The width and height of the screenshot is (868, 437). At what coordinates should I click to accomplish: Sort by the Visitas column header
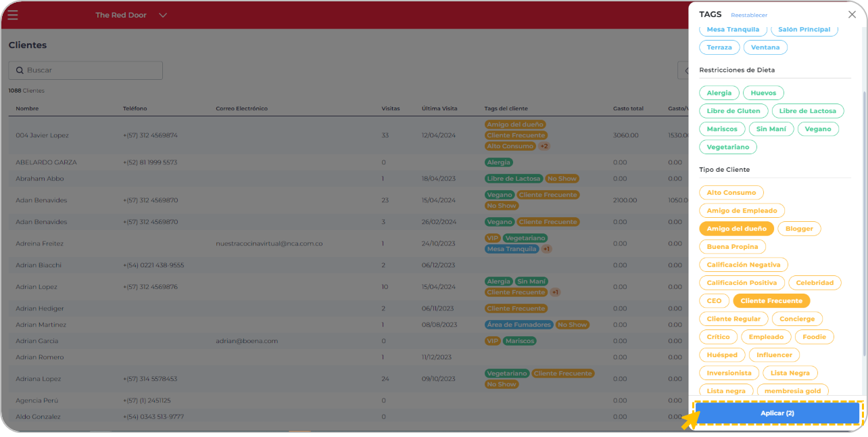click(391, 109)
